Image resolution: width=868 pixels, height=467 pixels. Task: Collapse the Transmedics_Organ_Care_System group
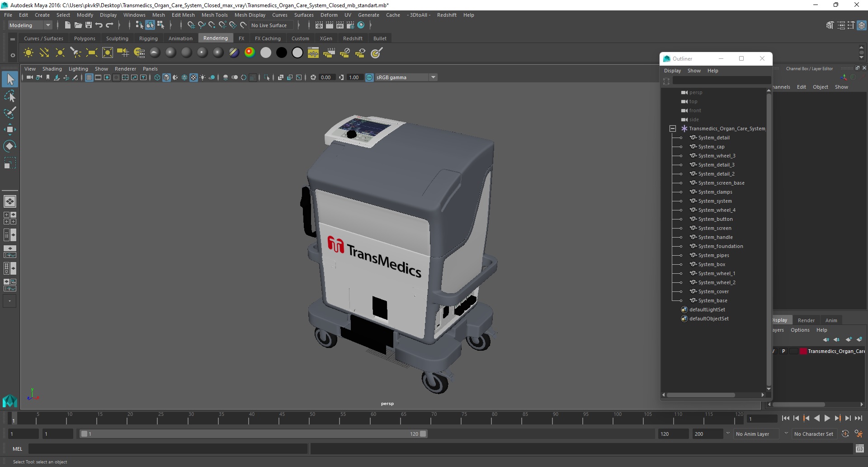[672, 129]
